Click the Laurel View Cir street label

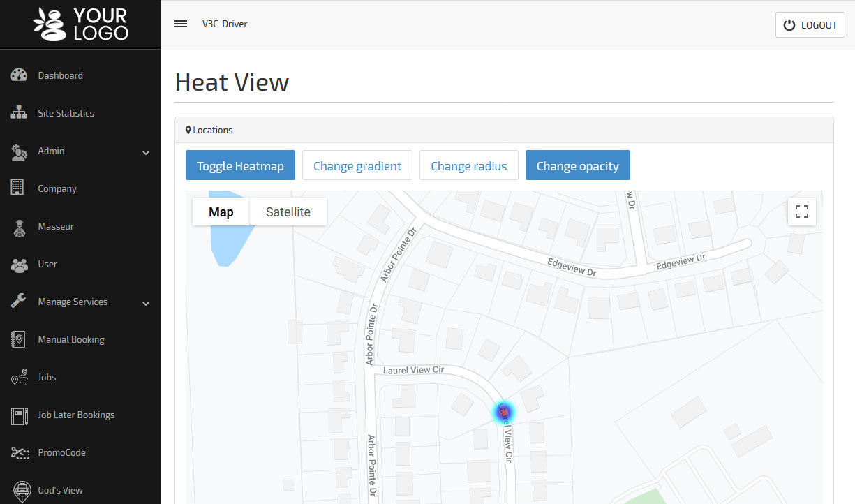pyautogui.click(x=414, y=370)
